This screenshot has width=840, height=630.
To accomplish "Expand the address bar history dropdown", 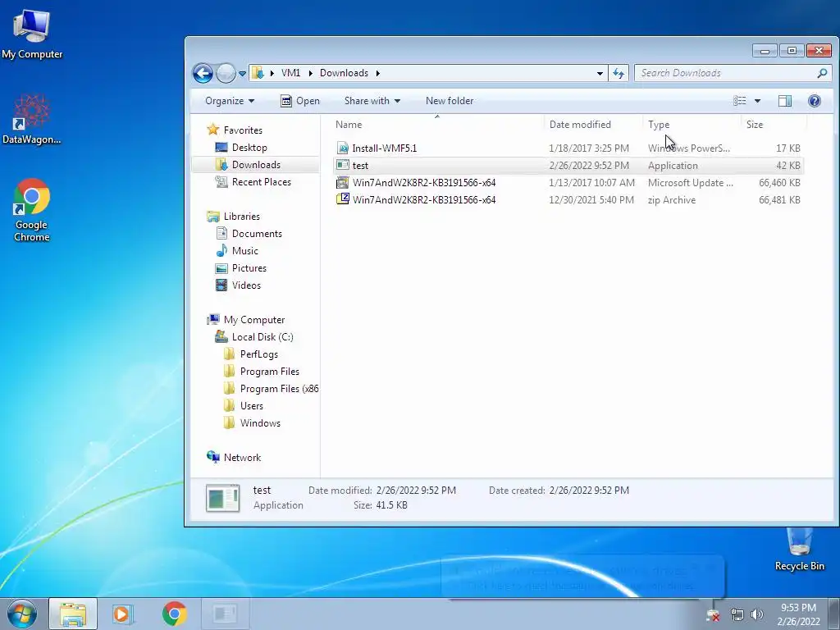I will point(600,73).
